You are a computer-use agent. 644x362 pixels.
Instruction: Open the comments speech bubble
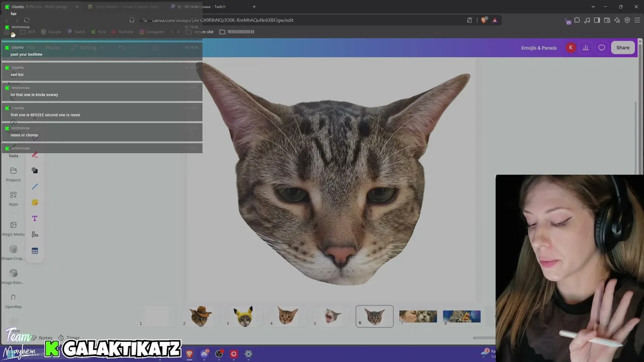pyautogui.click(x=602, y=48)
